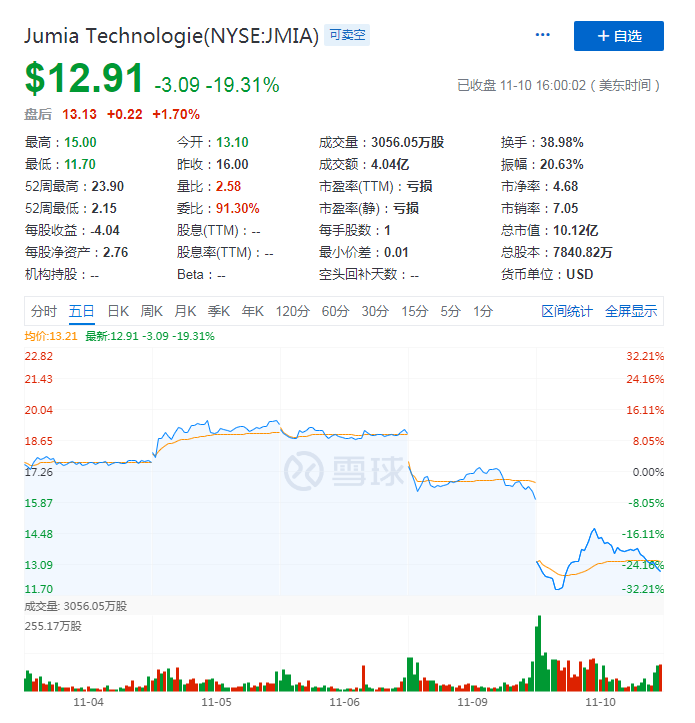Click the 11-10 date marker on axis
Viewport: 695px width, 723px height.
point(599,703)
